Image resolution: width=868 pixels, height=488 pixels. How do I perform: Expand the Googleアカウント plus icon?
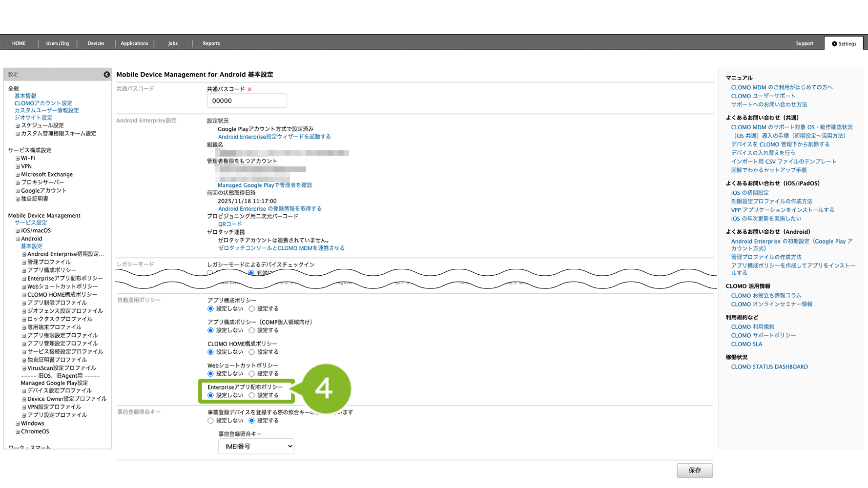[x=18, y=191]
